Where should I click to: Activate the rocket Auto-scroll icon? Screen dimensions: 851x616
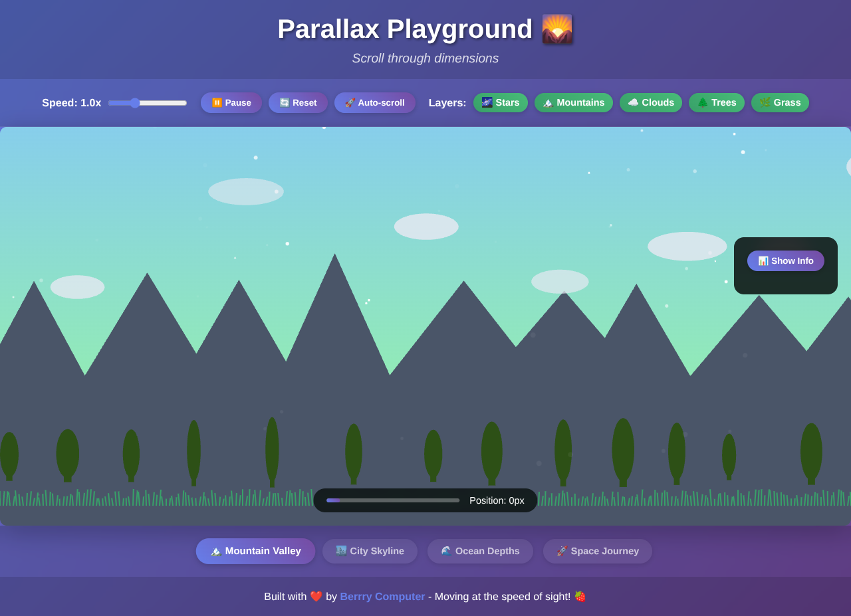348,102
